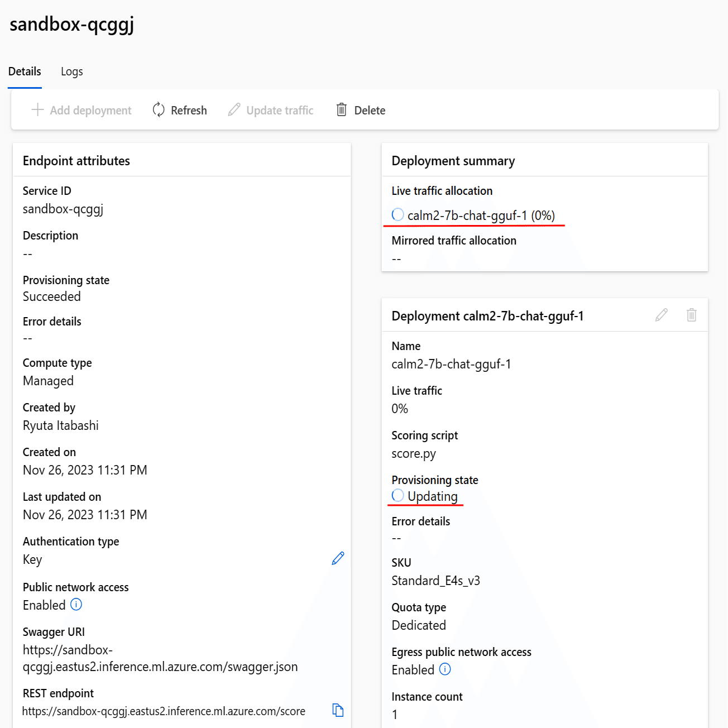Click Update traffic text button
The height and width of the screenshot is (728, 728).
pyautogui.click(x=280, y=111)
